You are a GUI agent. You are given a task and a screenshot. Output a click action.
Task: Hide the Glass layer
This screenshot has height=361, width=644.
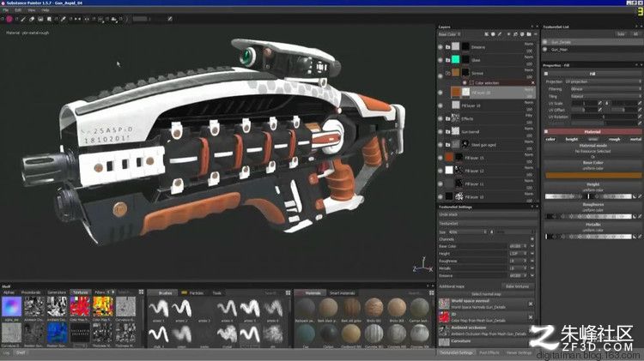(440, 60)
